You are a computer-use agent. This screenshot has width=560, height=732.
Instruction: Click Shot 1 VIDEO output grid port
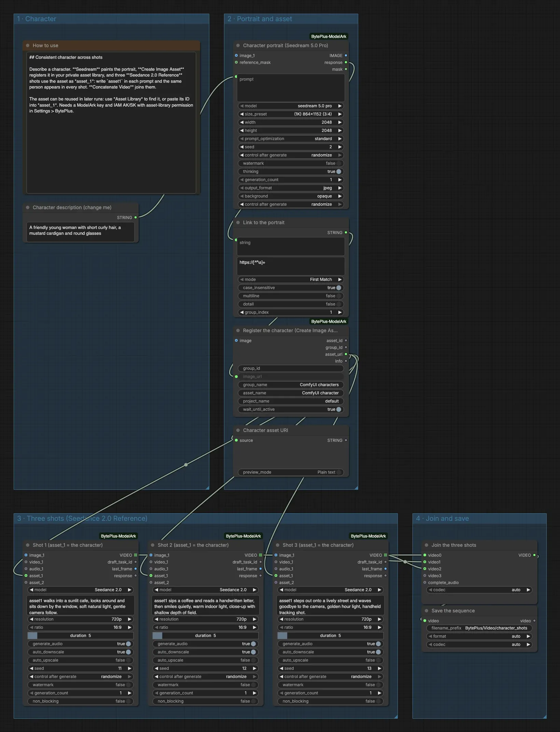pos(136,555)
